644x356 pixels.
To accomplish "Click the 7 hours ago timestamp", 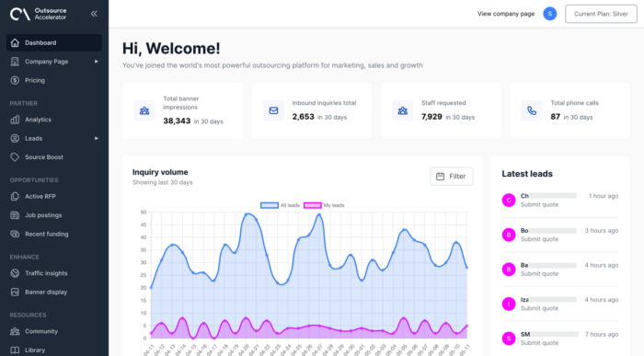I will click(x=602, y=334).
